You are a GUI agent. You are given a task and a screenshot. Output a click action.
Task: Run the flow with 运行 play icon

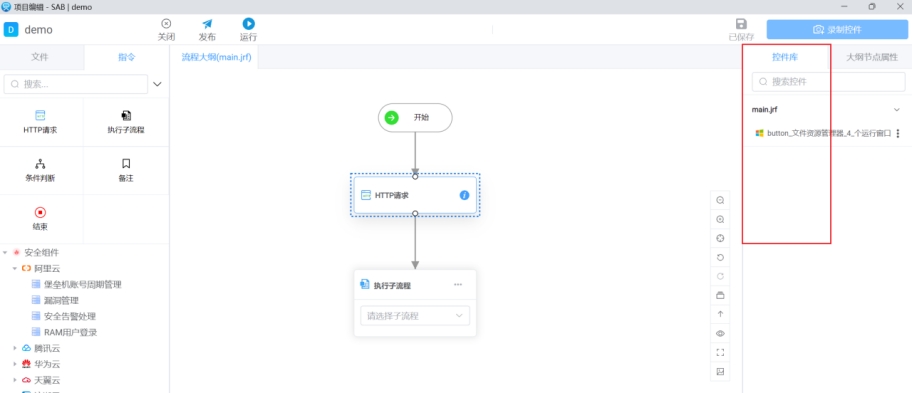click(248, 24)
